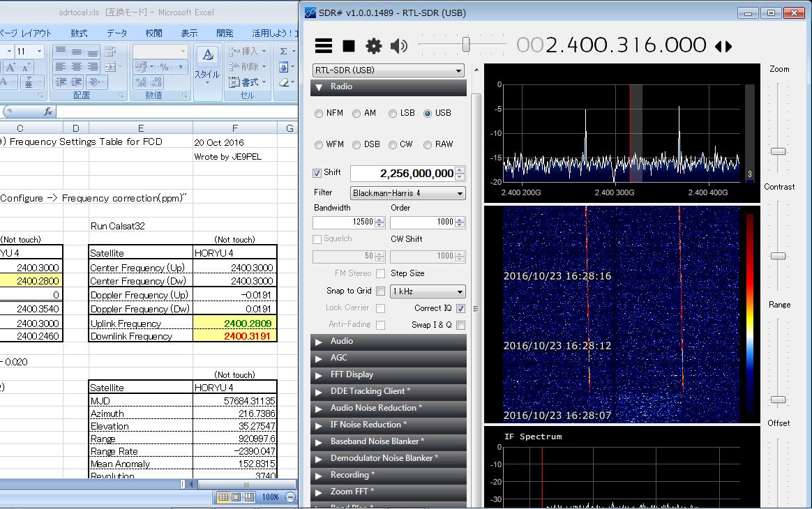The width and height of the screenshot is (812, 509).
Task: Enable Swap I & Q checkbox
Action: pyautogui.click(x=460, y=325)
